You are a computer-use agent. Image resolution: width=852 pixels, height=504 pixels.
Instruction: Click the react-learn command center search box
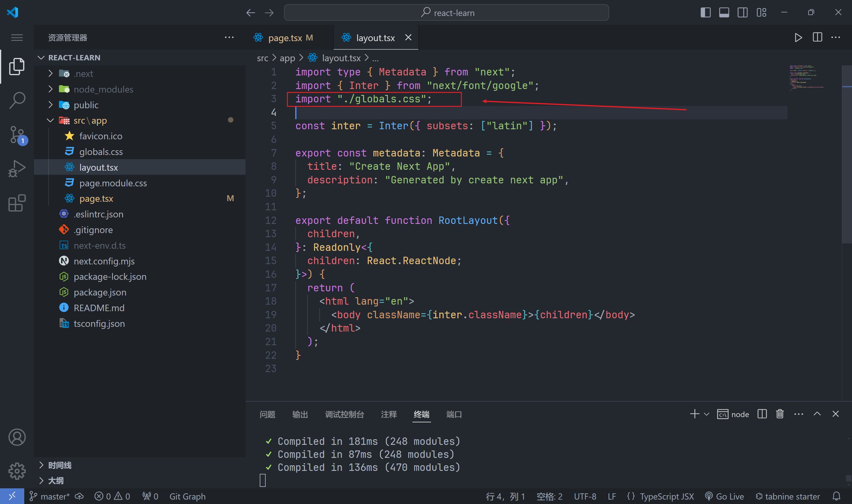tap(446, 12)
